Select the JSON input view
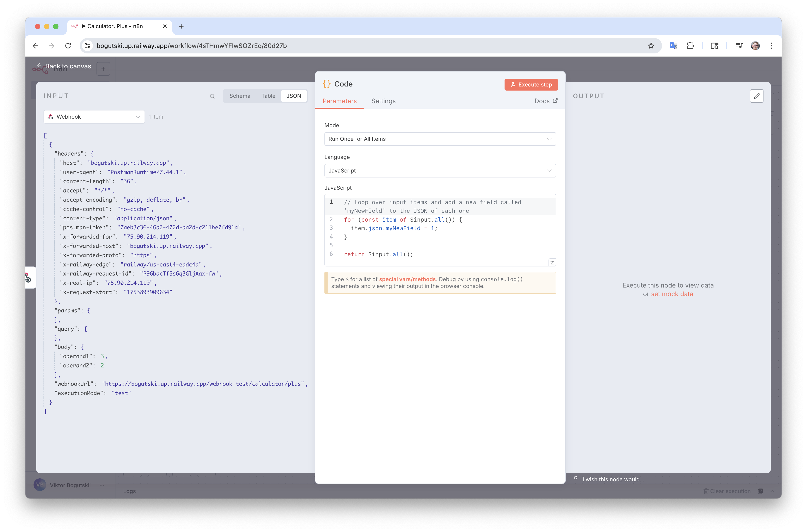This screenshot has width=807, height=532. click(293, 96)
